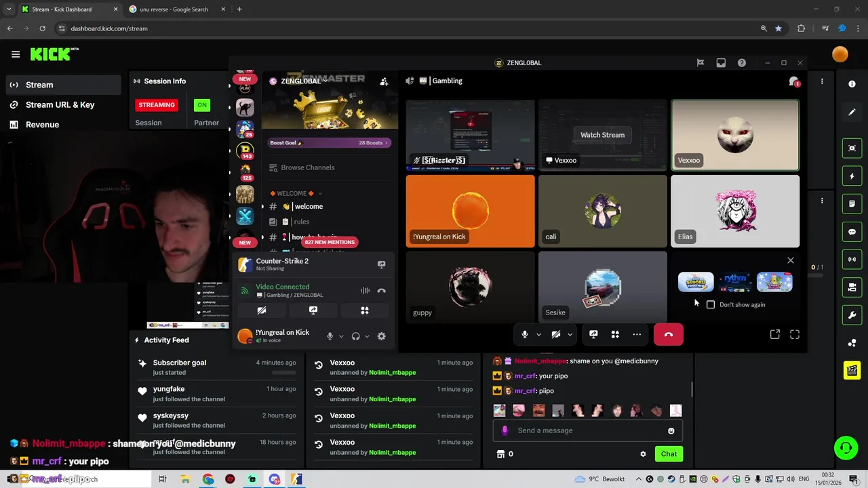Open the yellow clapperboard clips icon
This screenshot has width=868, height=488.
tap(852, 370)
